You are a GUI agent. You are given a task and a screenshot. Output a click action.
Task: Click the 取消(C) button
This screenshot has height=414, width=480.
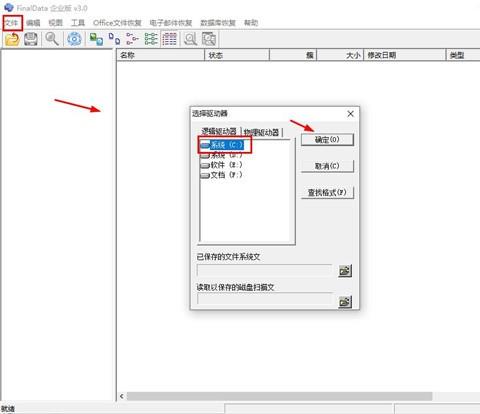click(x=327, y=166)
